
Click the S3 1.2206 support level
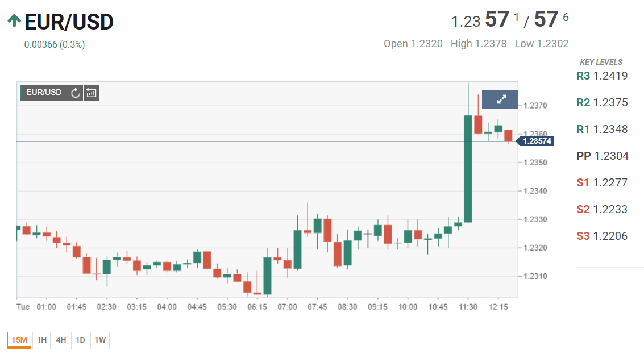[x=602, y=236]
